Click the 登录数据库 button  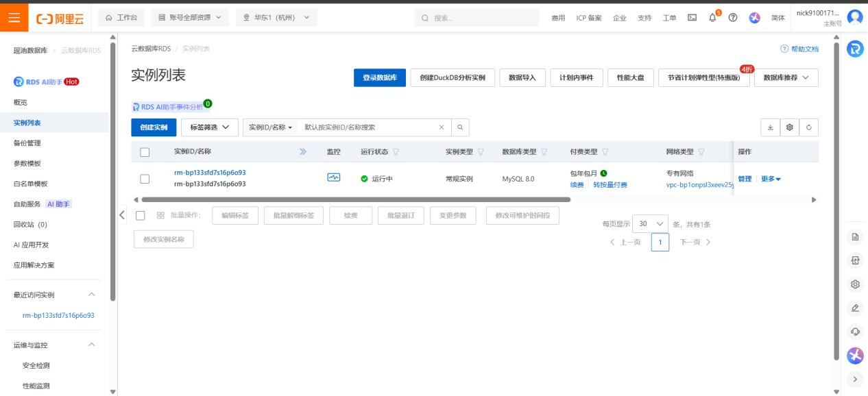coord(380,78)
